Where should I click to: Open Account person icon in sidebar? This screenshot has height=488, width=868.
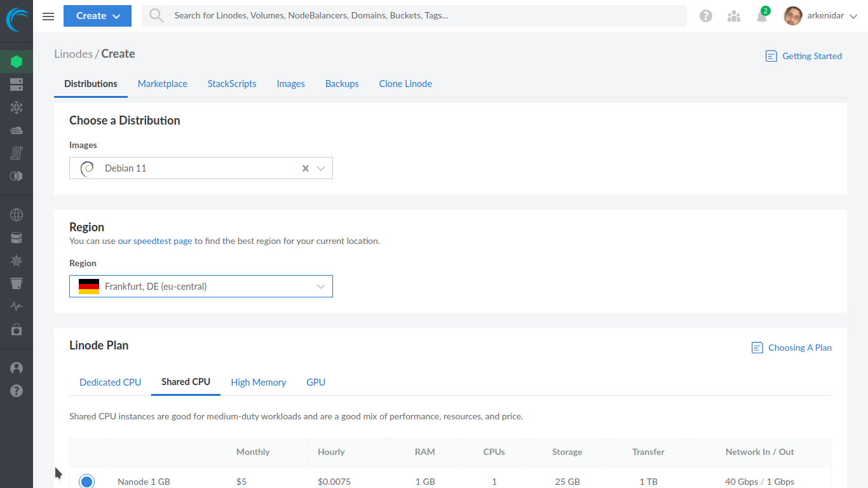coord(17,368)
